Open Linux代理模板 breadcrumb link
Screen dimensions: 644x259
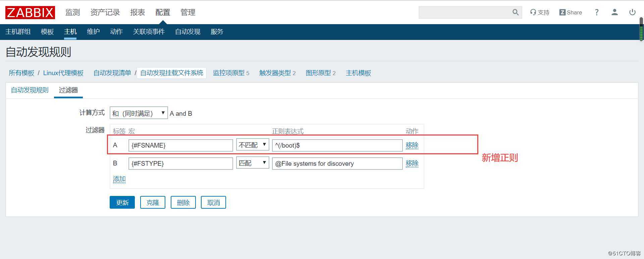63,73
